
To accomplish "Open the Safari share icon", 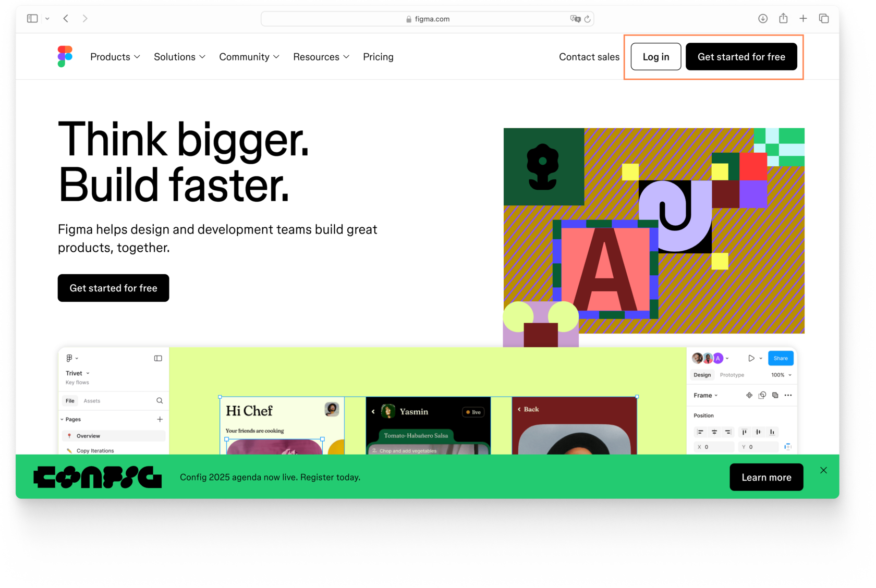I will coord(783,18).
